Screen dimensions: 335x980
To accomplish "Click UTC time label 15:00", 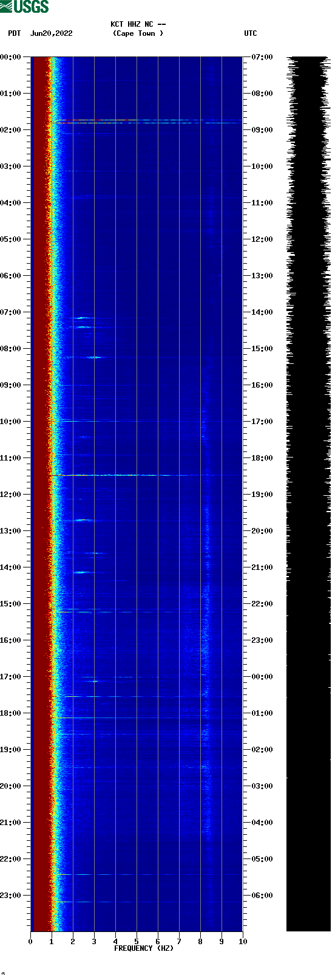I will tap(262, 349).
